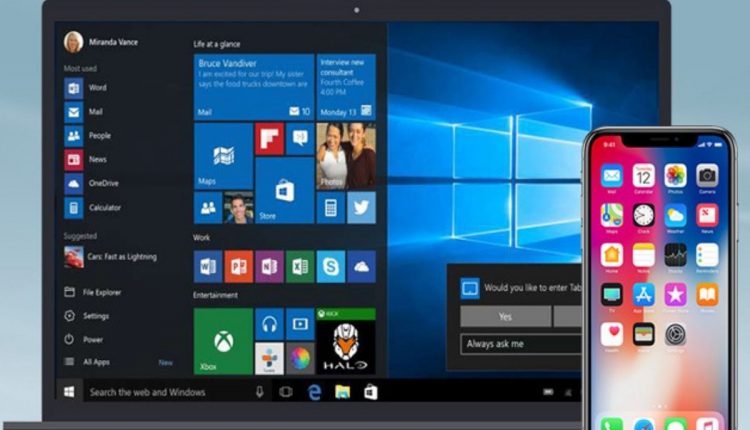
Task: Open the PowerPoint tile in the Work group
Action: coord(238,266)
